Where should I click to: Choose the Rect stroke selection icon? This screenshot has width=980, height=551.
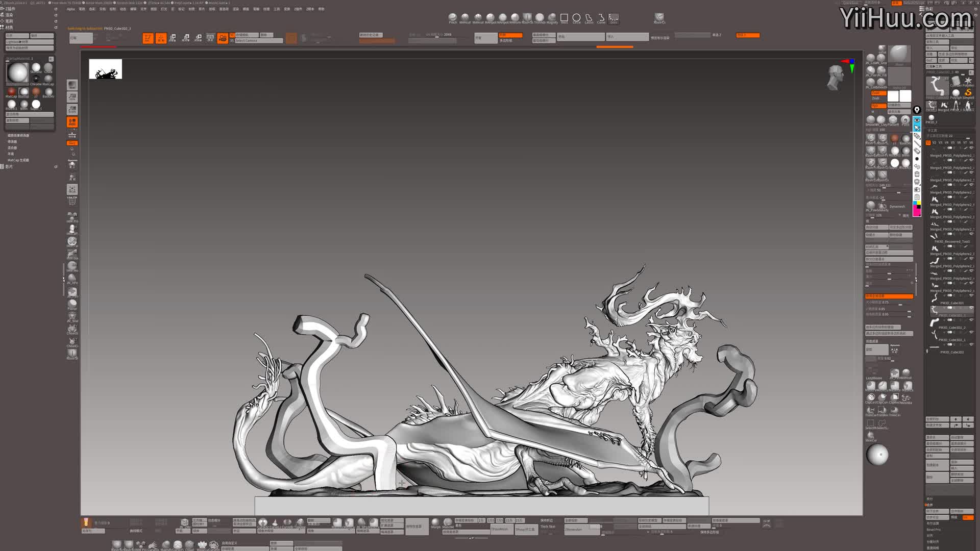pyautogui.click(x=564, y=18)
